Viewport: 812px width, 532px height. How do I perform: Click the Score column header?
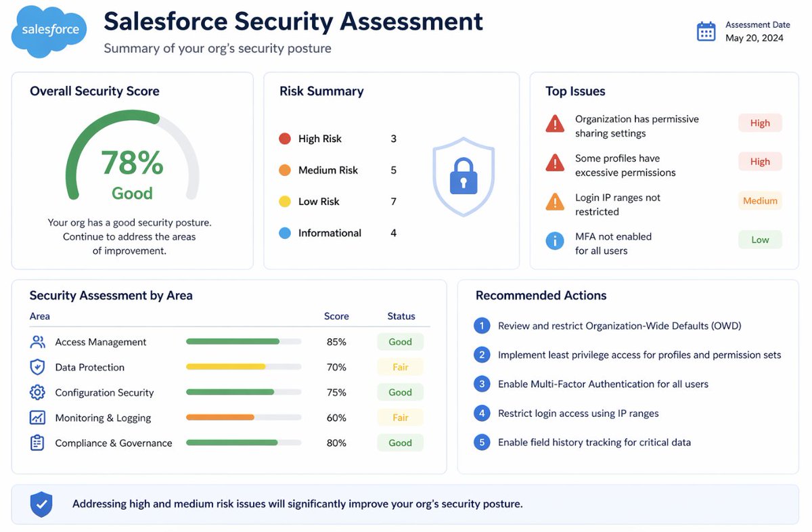point(336,316)
